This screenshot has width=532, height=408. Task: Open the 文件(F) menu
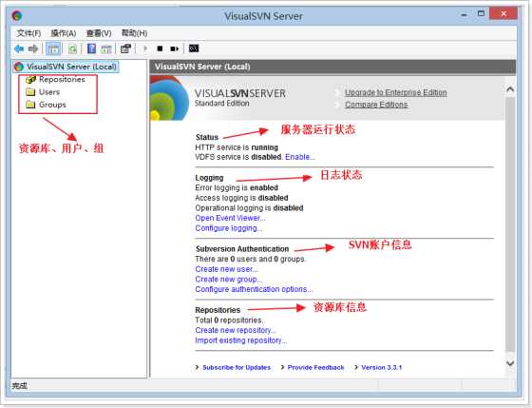pos(28,33)
